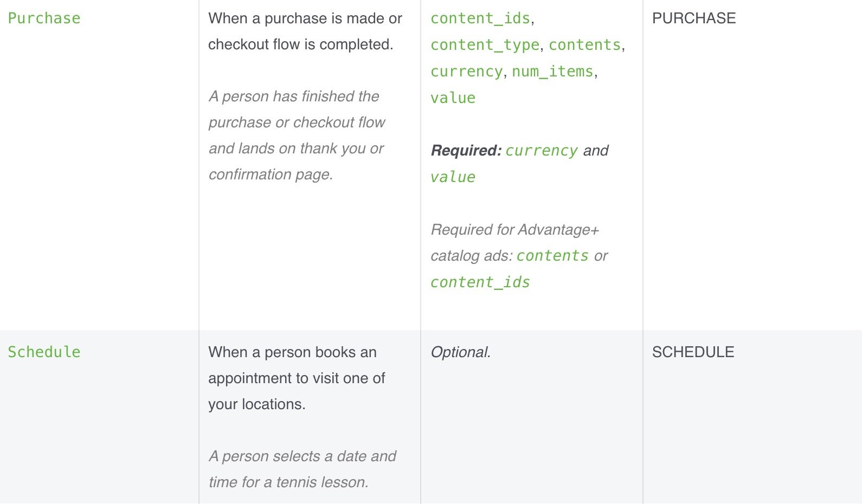The image size is (862, 504).
Task: Click SCHEDULE object value text
Action: (x=693, y=352)
